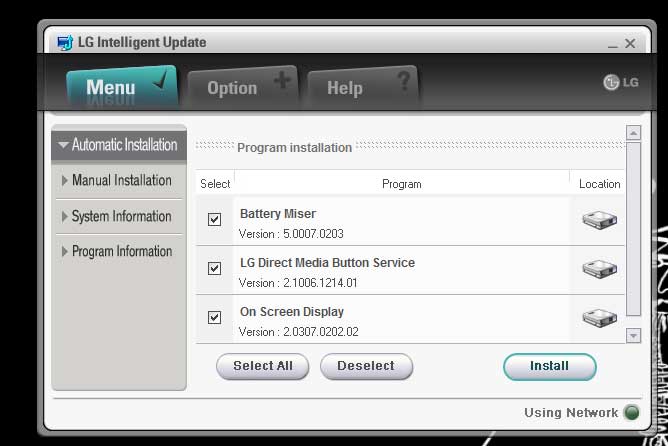Viewport: 668px width, 446px height.
Task: Open the Help tab
Action: 363,87
